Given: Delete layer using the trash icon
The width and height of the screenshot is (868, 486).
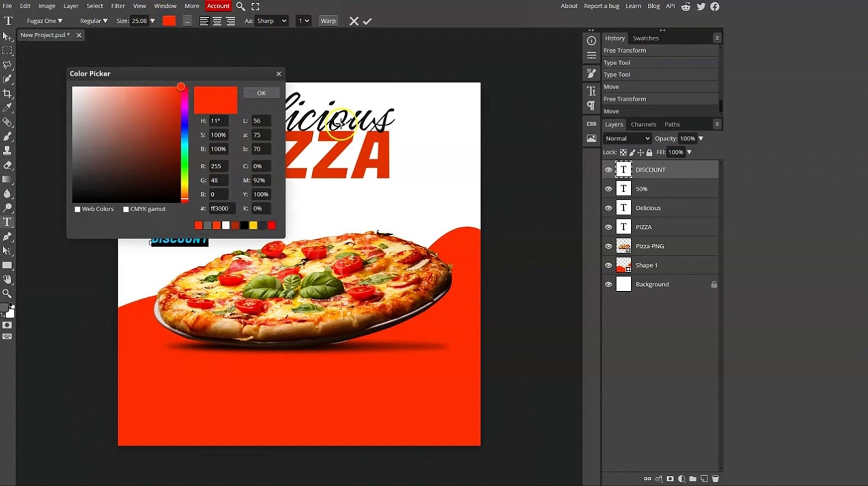Looking at the screenshot, I should point(715,479).
